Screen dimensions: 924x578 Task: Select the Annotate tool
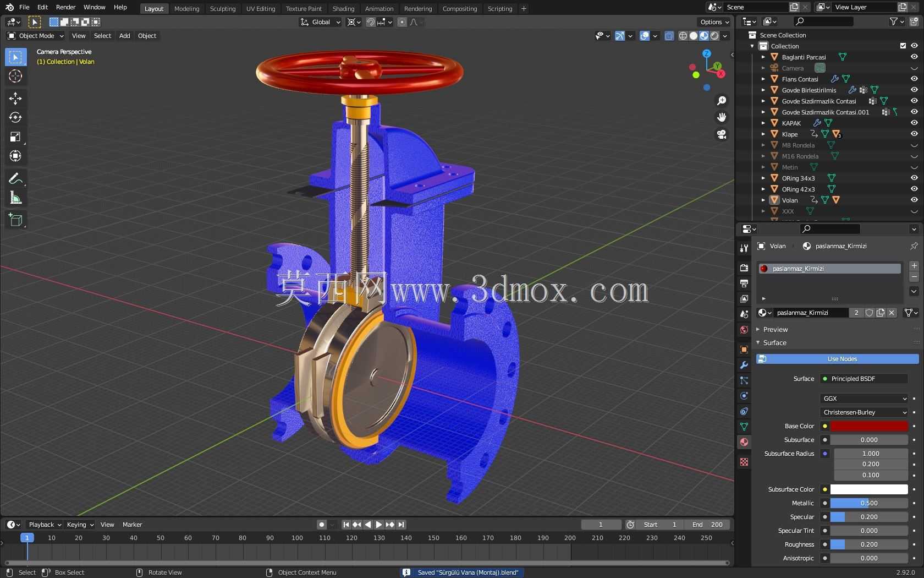click(15, 178)
